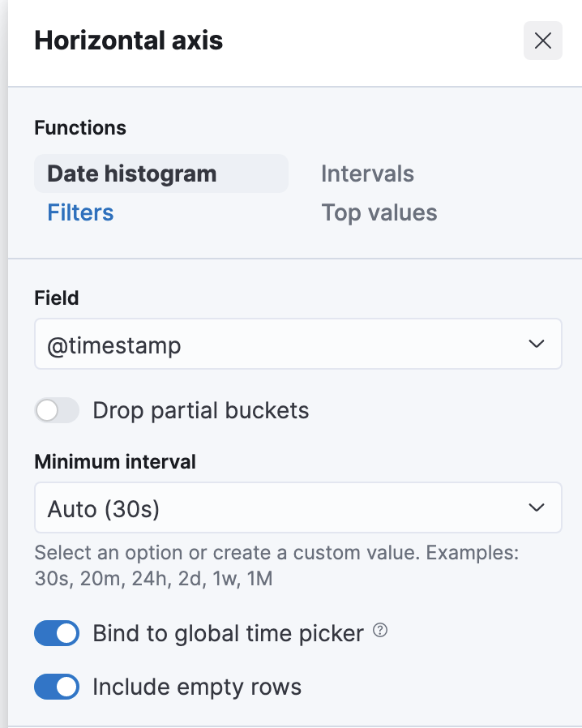The height and width of the screenshot is (728, 582).
Task: Close the Horizontal axis flyout
Action: (542, 41)
